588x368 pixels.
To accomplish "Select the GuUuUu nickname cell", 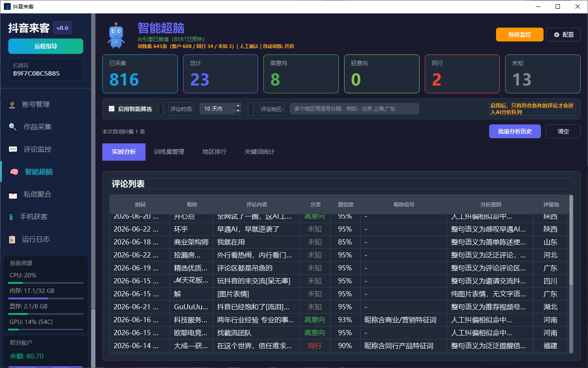I will (192, 307).
